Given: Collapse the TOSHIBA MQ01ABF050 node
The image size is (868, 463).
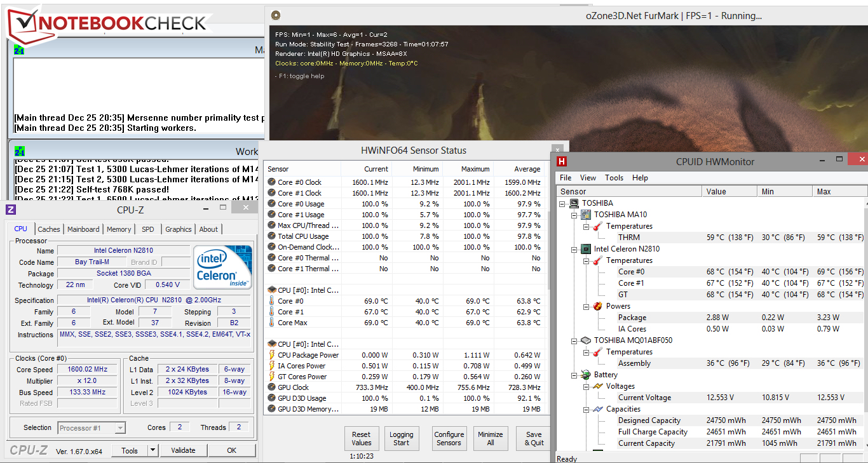Looking at the screenshot, I should [x=574, y=340].
